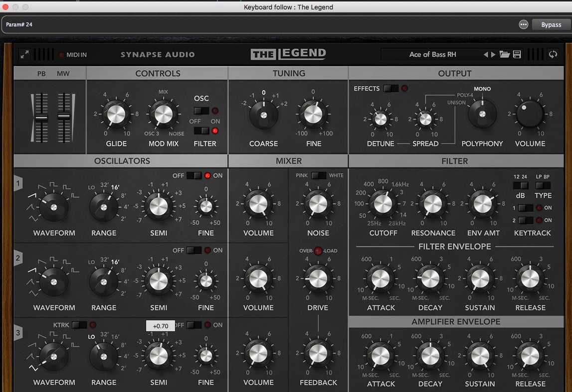Click the save preset floppy icon

point(517,54)
